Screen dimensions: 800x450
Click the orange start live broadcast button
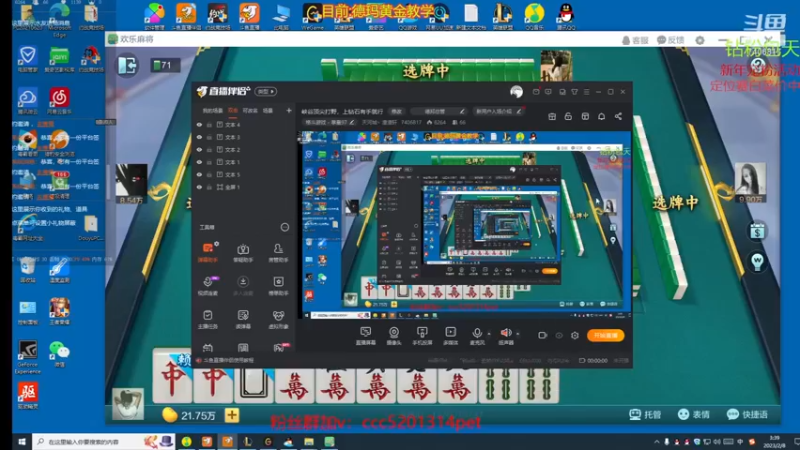coord(606,335)
